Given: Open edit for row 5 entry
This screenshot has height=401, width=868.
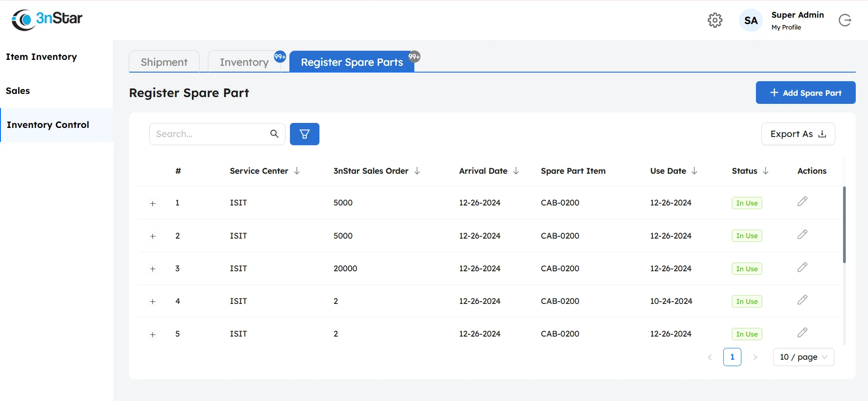Looking at the screenshot, I should [x=802, y=333].
